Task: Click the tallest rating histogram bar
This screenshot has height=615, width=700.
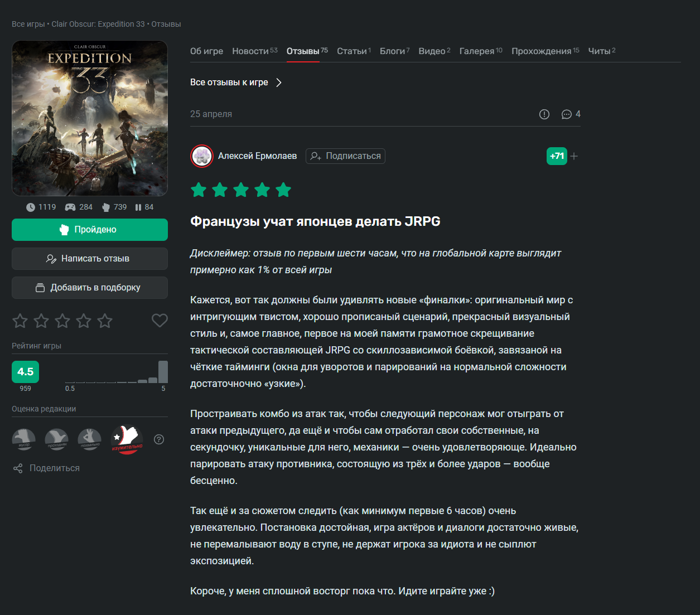Action: (x=163, y=372)
